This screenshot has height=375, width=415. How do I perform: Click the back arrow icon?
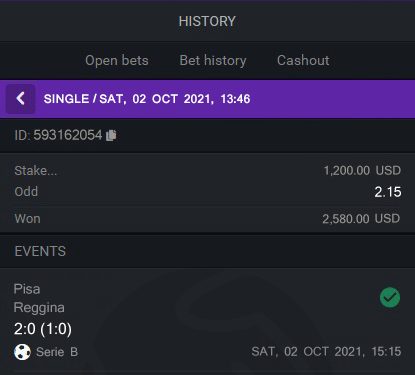(x=20, y=99)
